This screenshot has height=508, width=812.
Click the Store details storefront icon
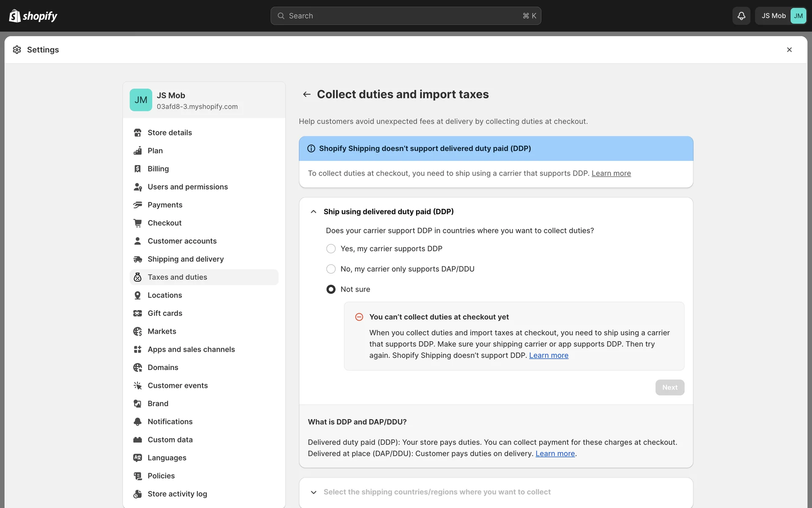coord(137,133)
